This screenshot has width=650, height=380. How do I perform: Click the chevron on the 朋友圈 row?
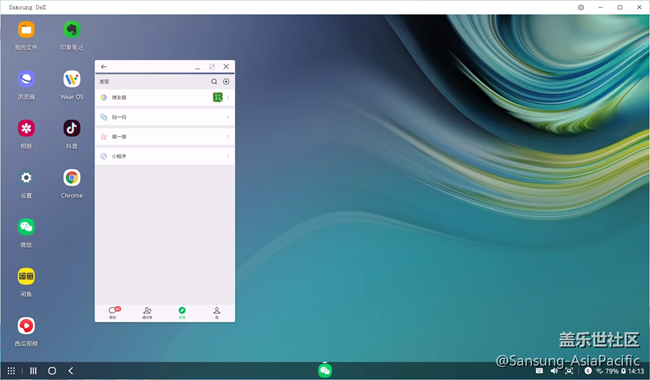[x=228, y=97]
